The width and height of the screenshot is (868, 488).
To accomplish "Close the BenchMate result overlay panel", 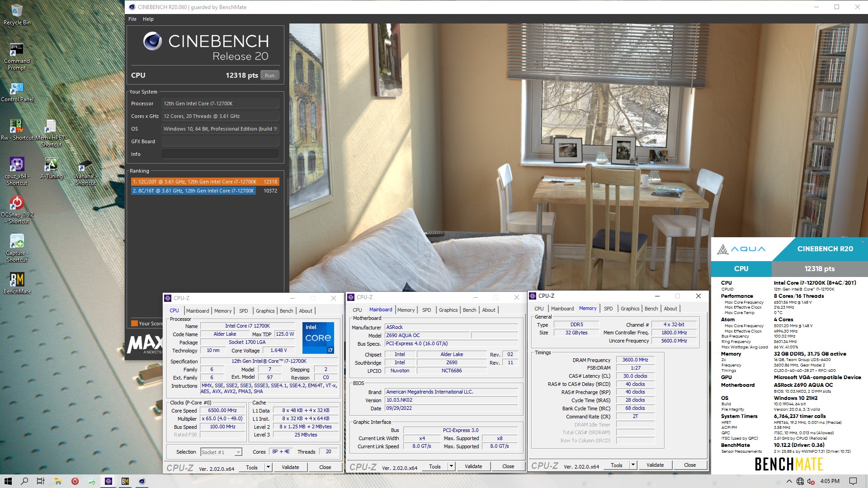I will tap(863, 242).
